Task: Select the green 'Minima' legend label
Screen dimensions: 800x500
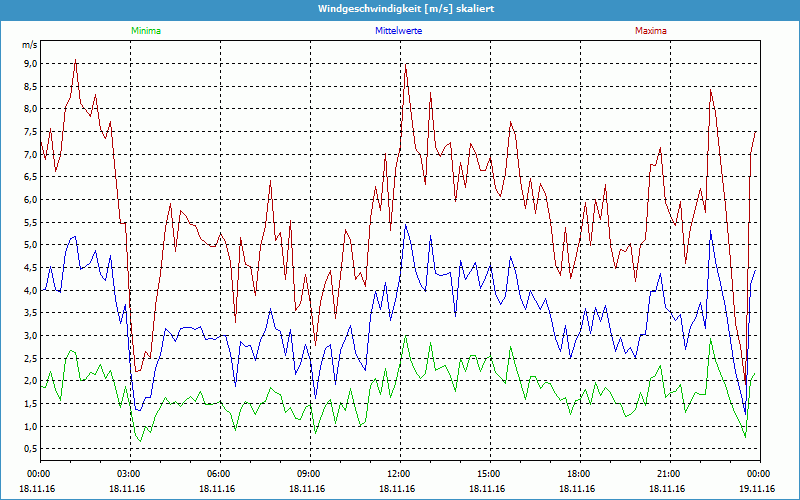Action: tap(146, 31)
